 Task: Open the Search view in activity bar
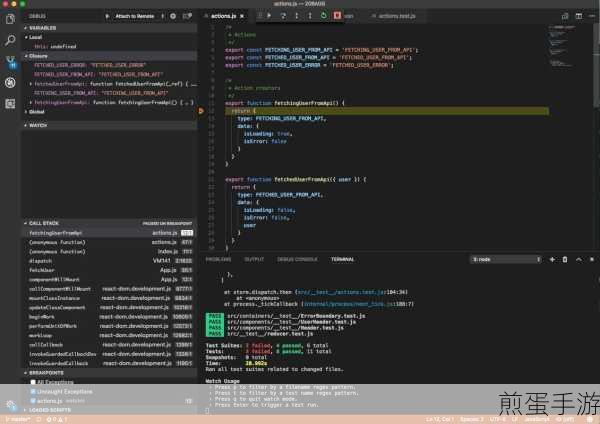(10, 40)
